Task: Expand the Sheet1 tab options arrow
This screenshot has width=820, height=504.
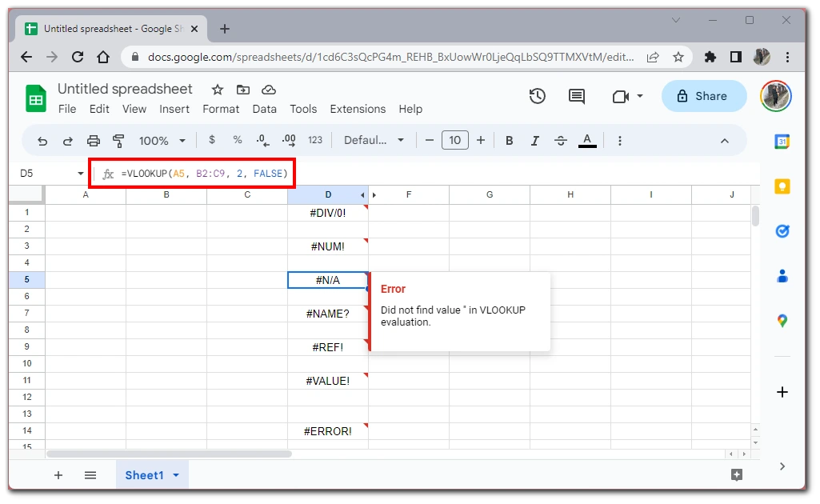Action: click(x=176, y=475)
